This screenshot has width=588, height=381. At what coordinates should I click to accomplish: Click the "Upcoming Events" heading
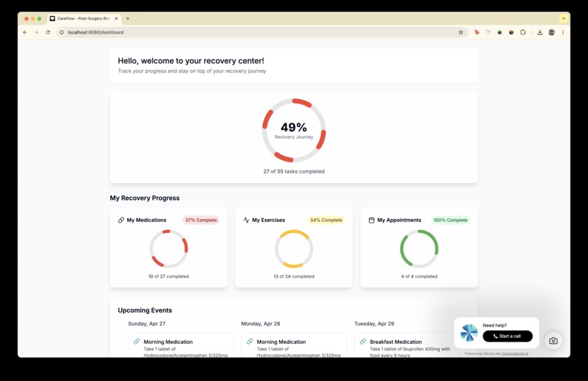[x=144, y=310]
